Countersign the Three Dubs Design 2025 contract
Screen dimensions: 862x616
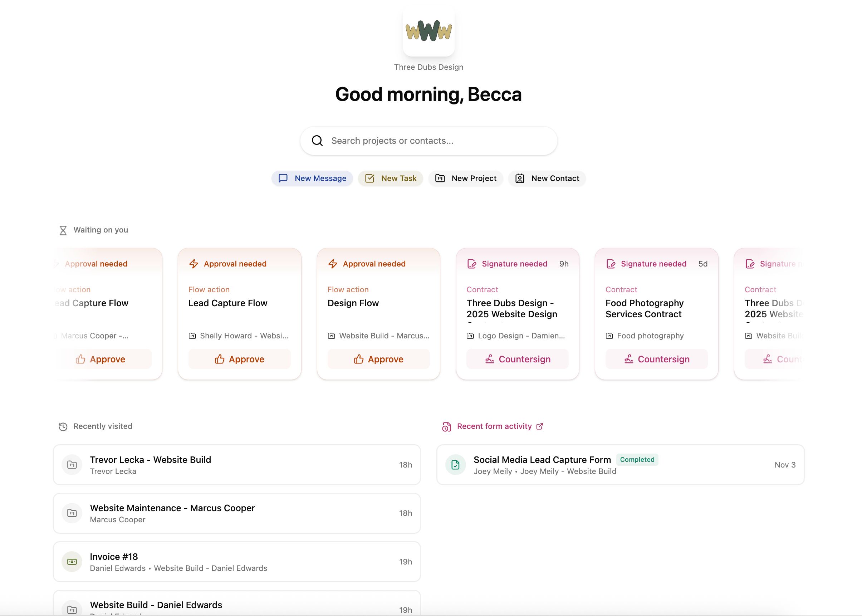point(517,359)
